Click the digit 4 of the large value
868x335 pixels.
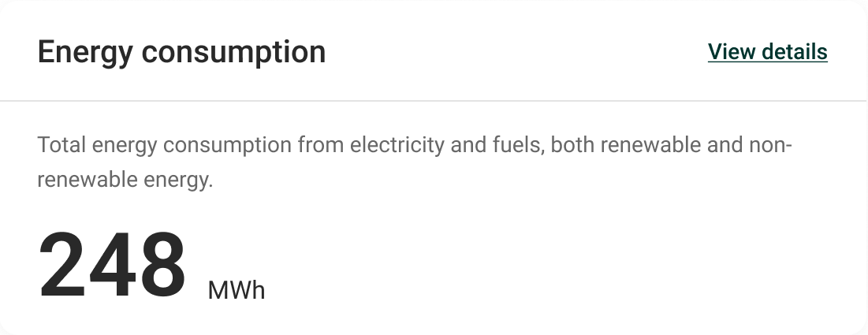(112, 265)
